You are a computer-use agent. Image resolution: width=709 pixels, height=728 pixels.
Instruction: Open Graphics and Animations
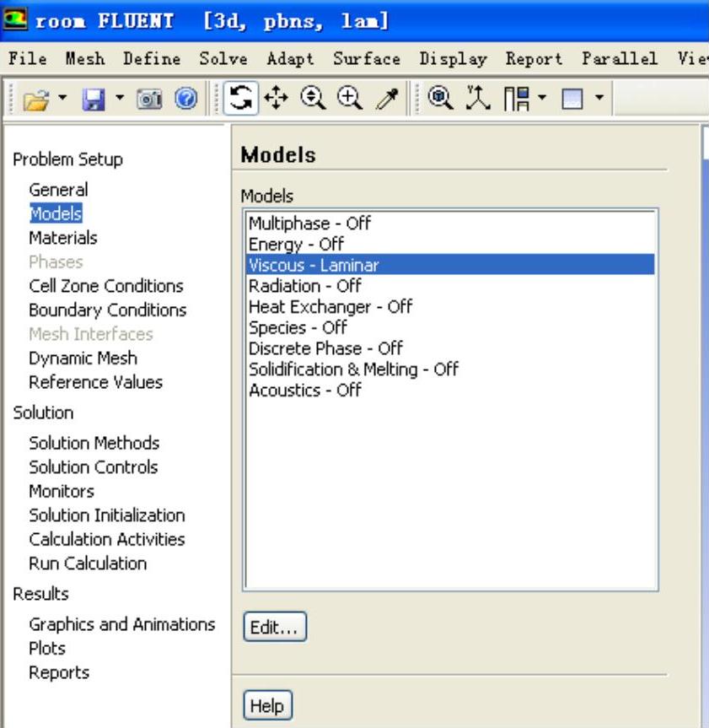(x=122, y=624)
